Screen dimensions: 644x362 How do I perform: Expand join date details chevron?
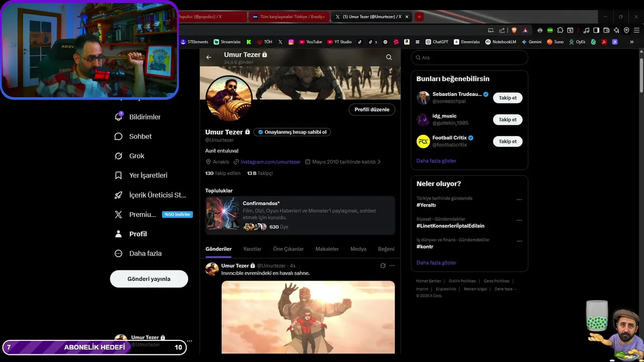coord(379,162)
